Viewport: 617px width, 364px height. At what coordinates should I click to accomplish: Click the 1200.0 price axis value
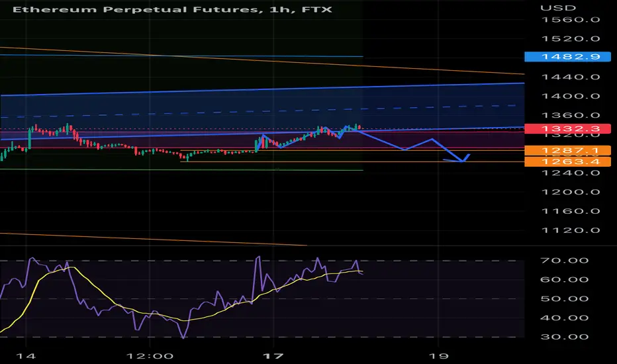[571, 192]
